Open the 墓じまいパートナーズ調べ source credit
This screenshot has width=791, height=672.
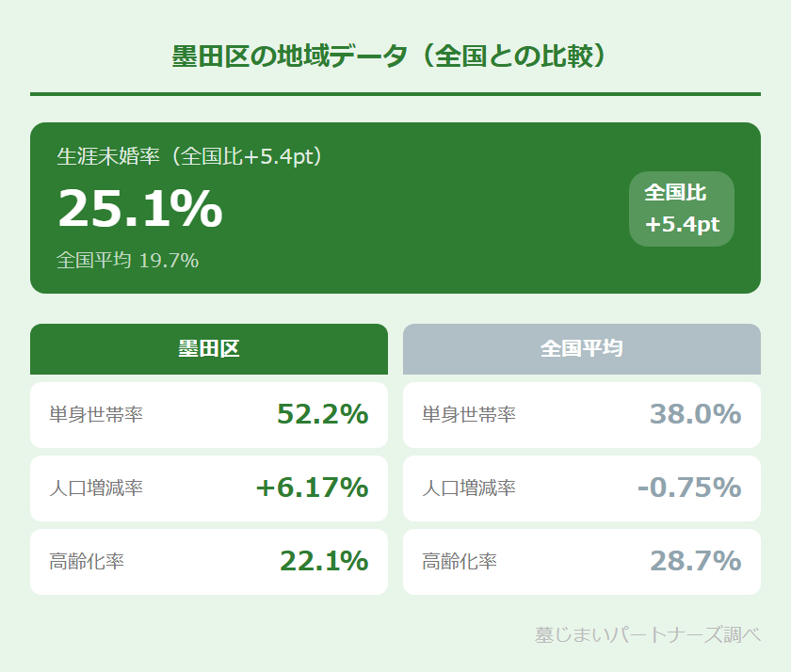[647, 635]
